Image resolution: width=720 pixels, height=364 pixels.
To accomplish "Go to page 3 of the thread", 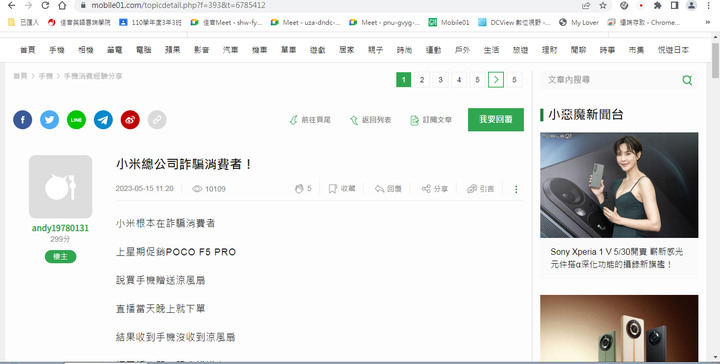I will click(440, 80).
